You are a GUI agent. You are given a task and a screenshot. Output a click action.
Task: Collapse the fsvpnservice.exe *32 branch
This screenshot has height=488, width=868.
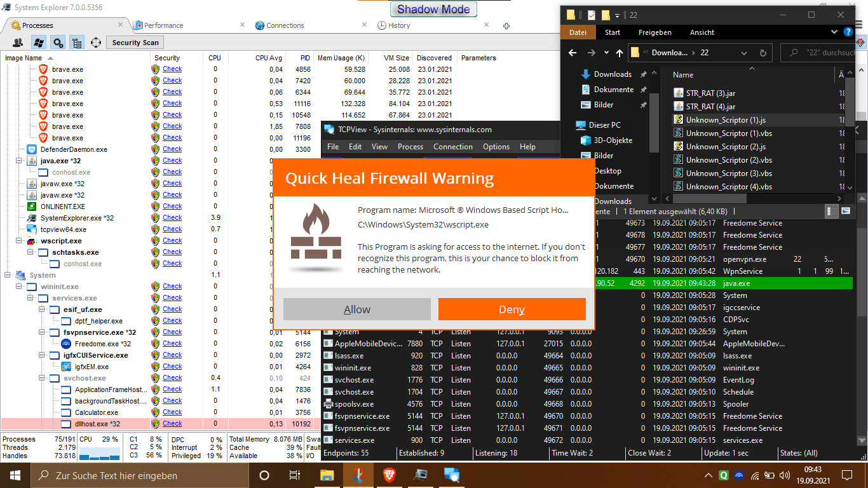point(41,332)
